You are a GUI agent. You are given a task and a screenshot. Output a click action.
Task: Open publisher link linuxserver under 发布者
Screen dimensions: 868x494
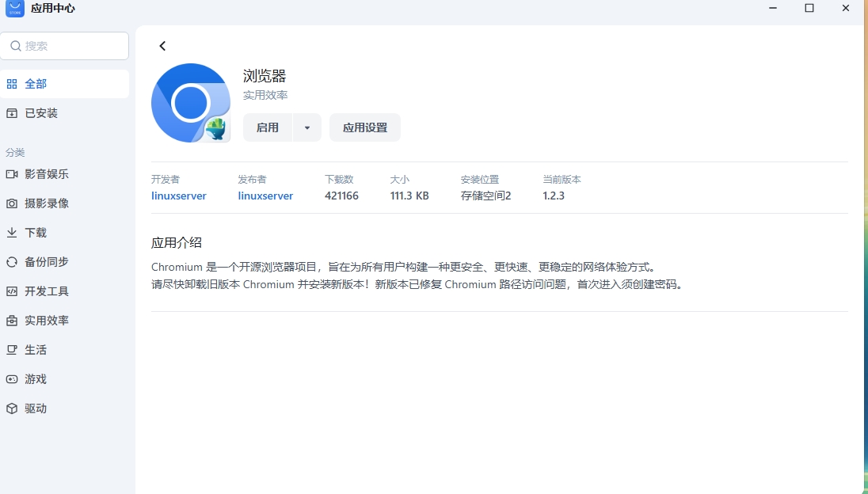(x=266, y=196)
